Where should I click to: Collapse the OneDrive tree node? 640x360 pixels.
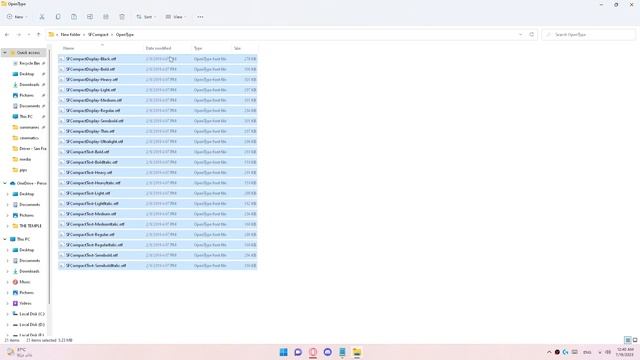[x=5, y=183]
